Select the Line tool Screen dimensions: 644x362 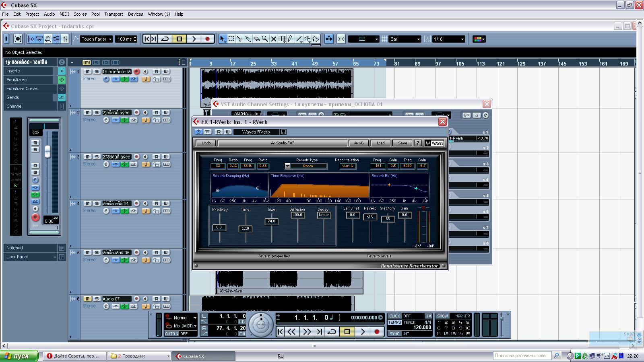(299, 39)
